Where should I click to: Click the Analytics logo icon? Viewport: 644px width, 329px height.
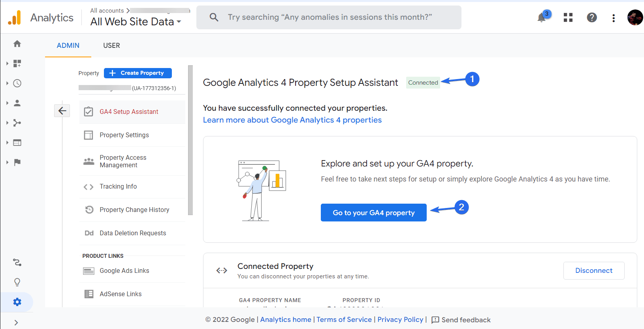[15, 18]
